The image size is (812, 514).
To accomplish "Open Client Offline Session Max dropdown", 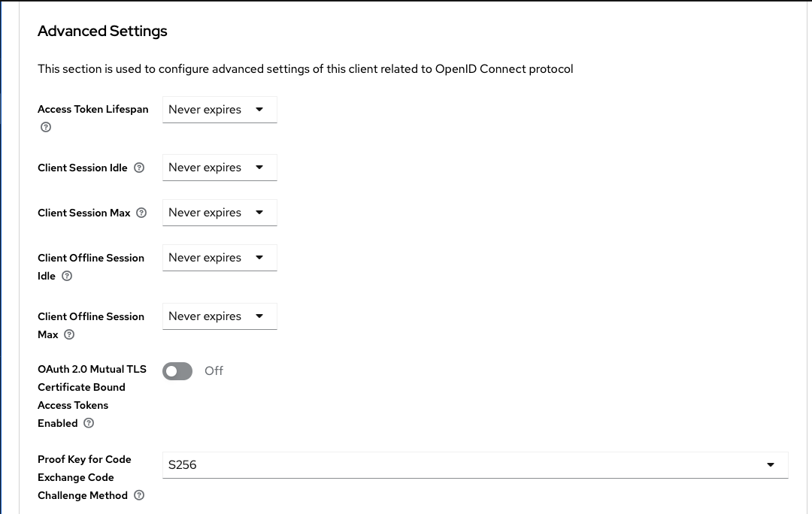I will pyautogui.click(x=220, y=316).
